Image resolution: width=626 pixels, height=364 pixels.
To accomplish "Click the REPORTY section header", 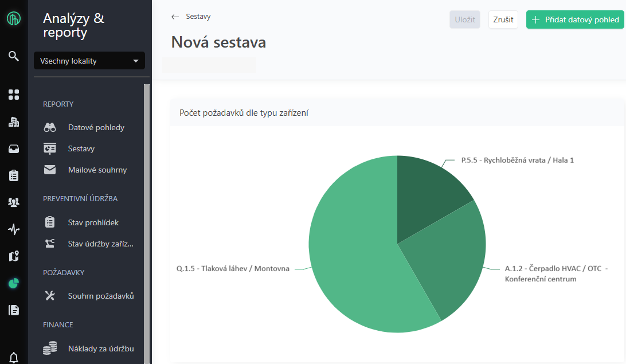I will coord(58,104).
